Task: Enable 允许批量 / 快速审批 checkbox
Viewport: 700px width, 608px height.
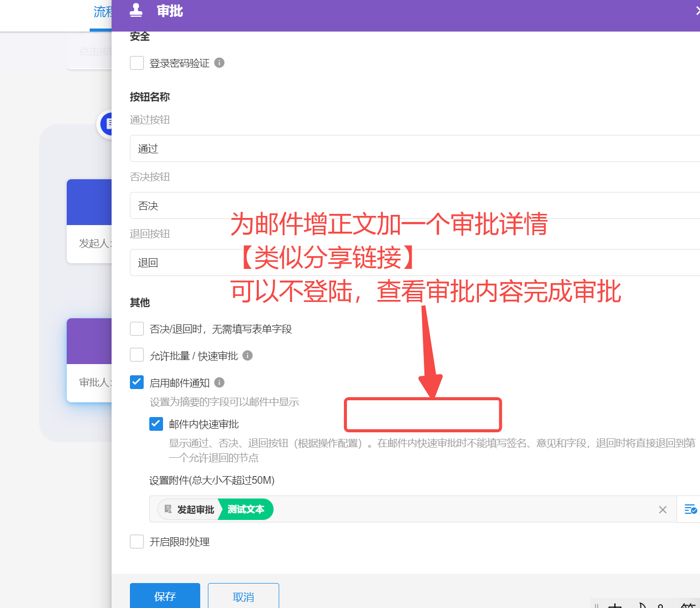Action: point(137,355)
